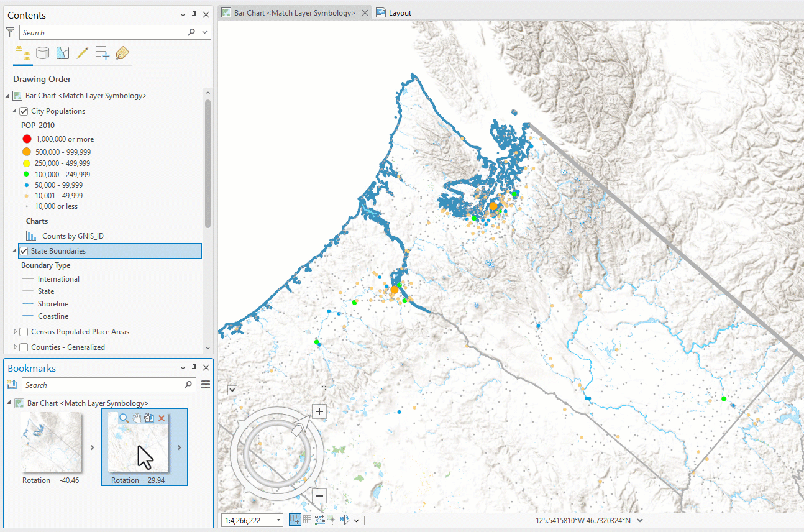Click the List By Labeling tag icon

click(x=122, y=53)
